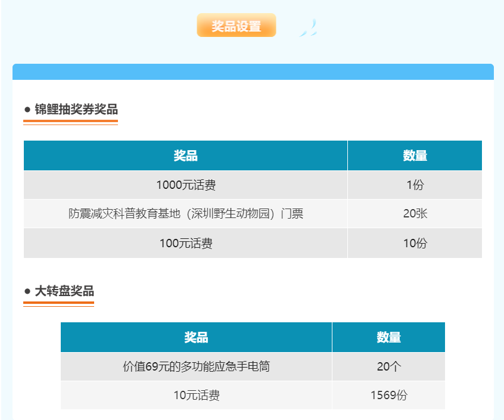Screen dimensions: 504x420
Task: Click the bullet dot before 锦鲤抽奖券奖品
Action: click(x=27, y=110)
